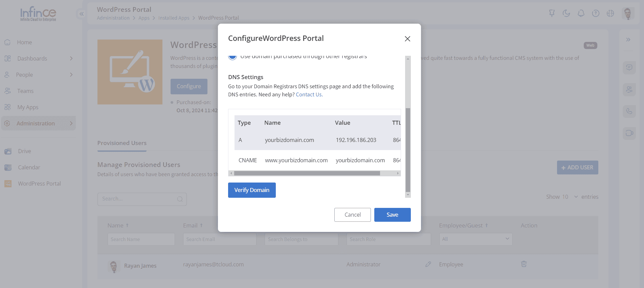Open Teams in the sidebar
The height and width of the screenshot is (288, 644).
tap(25, 91)
